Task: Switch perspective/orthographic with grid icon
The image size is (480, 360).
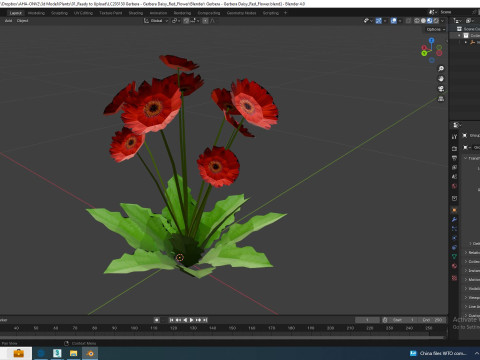Action: coord(441,99)
